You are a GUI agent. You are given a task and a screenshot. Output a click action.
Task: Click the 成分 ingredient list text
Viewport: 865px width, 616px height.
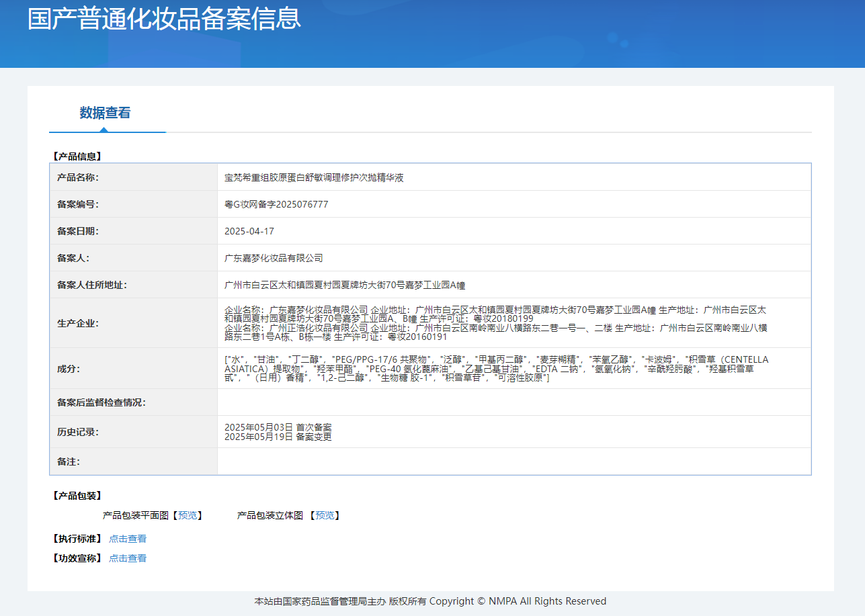tap(496, 369)
